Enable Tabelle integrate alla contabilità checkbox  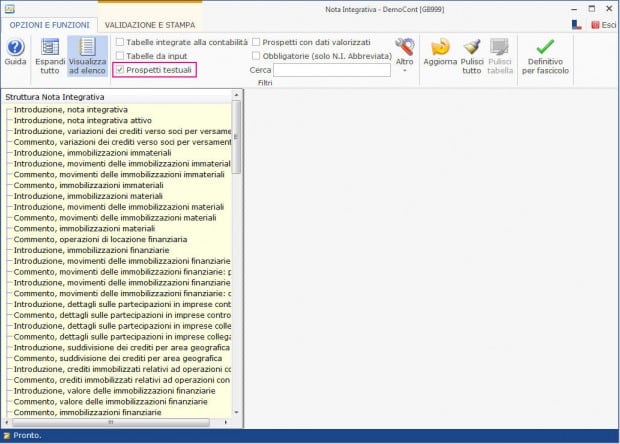pyautogui.click(x=120, y=42)
